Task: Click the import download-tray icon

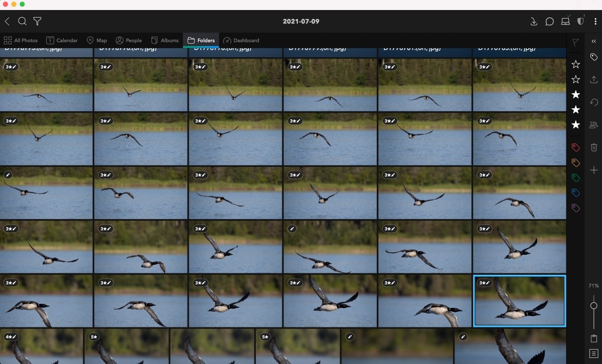Action: pyautogui.click(x=534, y=22)
